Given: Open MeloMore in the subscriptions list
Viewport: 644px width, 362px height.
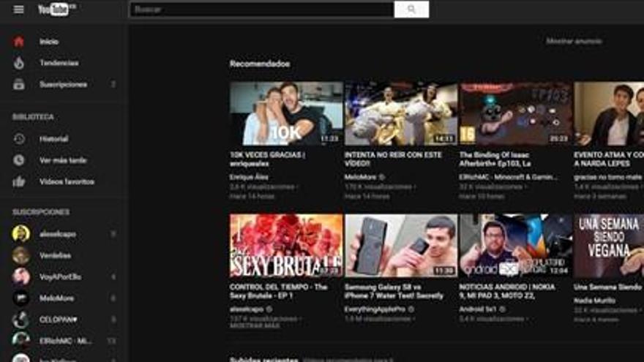Looking at the screenshot, I should coord(57,298).
